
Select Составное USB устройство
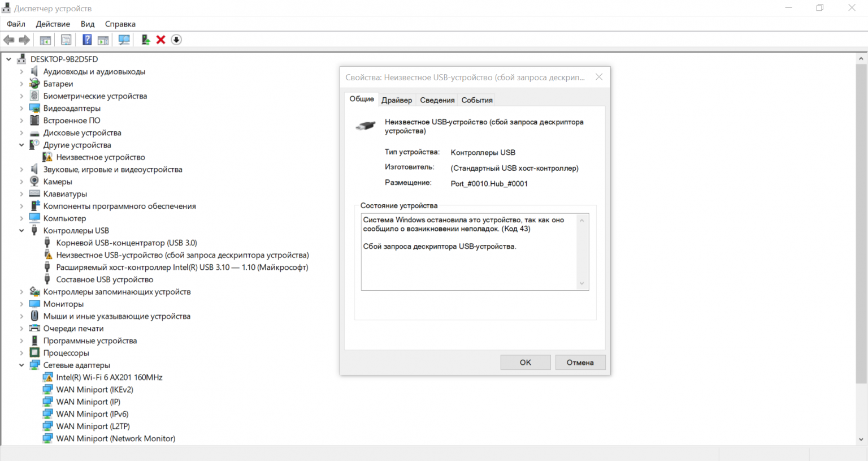pyautogui.click(x=105, y=279)
